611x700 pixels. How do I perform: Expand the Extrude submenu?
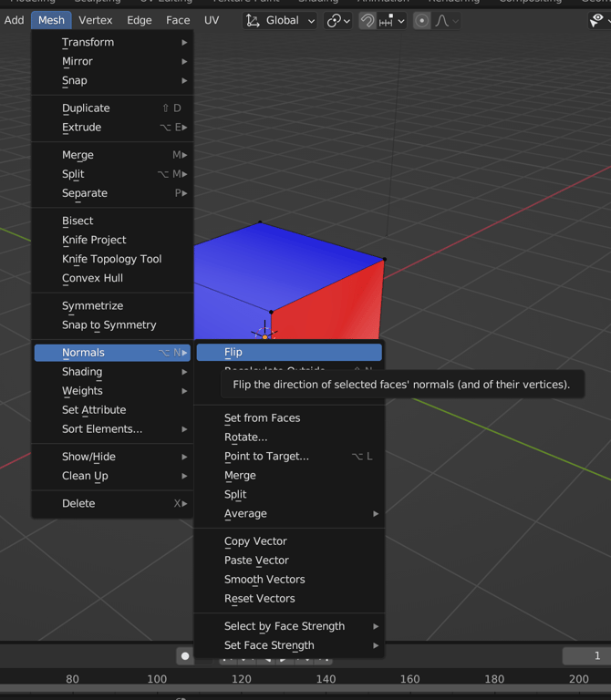tap(112, 128)
